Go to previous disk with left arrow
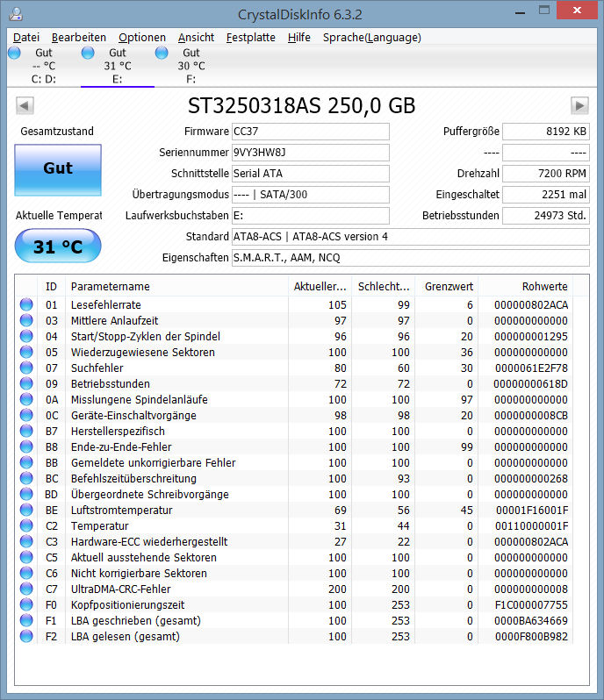 click(x=25, y=106)
